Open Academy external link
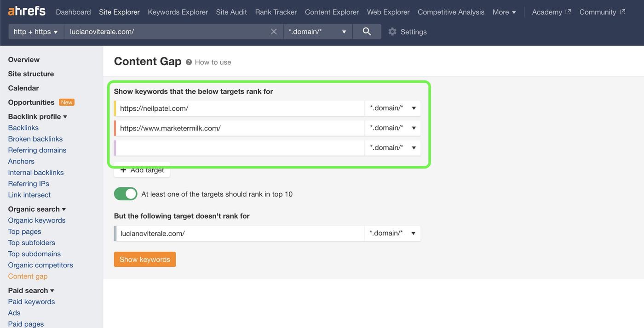The image size is (644, 328). coord(551,12)
